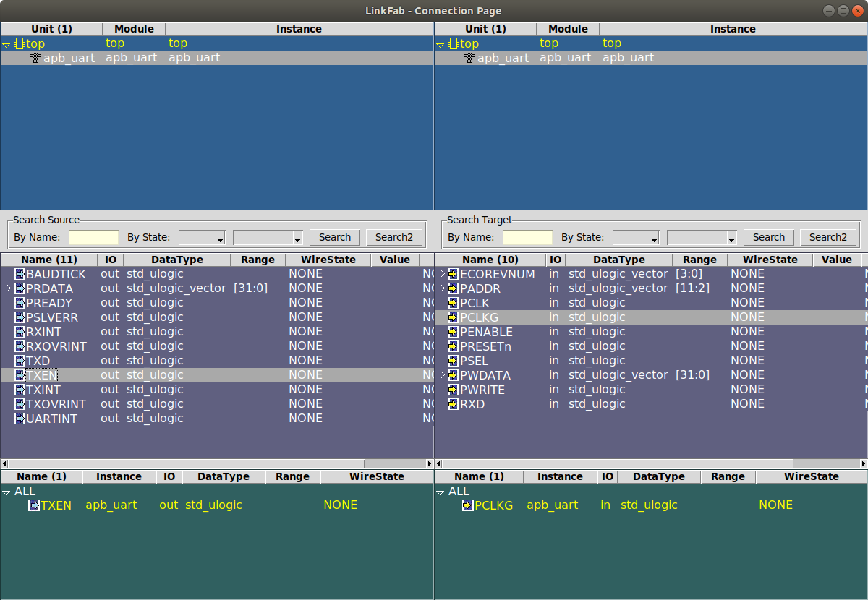Screen dimensions: 868x600
Task: Select the PREADY output port icon
Action: (20, 303)
